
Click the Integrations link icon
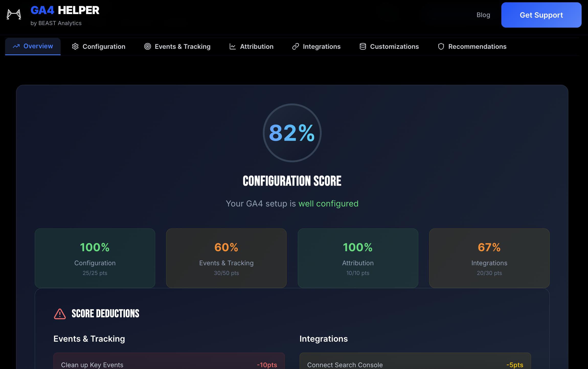296,47
